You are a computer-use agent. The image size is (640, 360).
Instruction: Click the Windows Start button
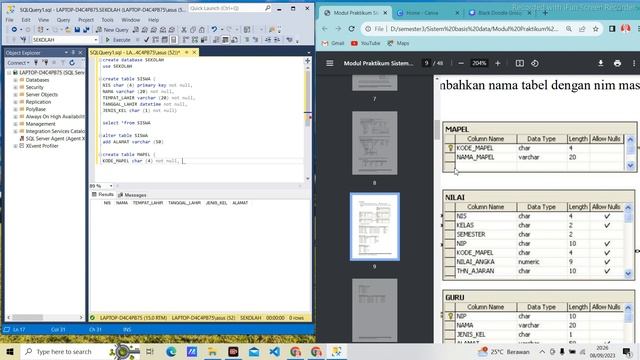pos(9,351)
